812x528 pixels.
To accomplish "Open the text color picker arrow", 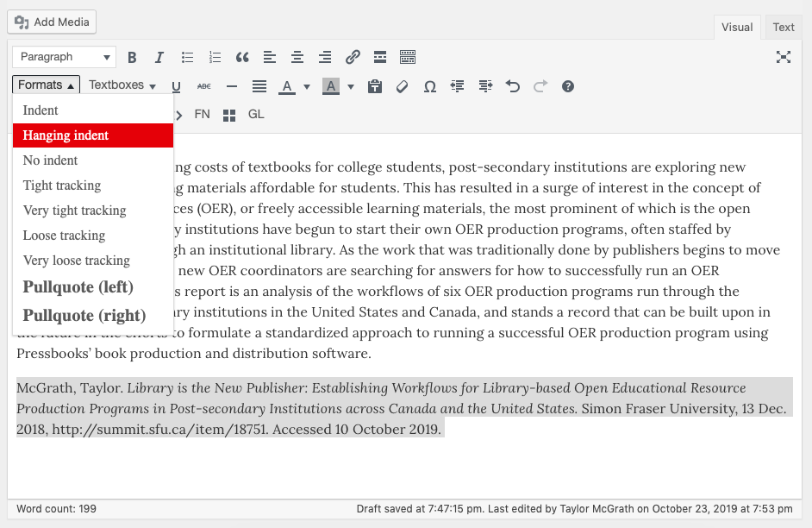I will pos(307,86).
